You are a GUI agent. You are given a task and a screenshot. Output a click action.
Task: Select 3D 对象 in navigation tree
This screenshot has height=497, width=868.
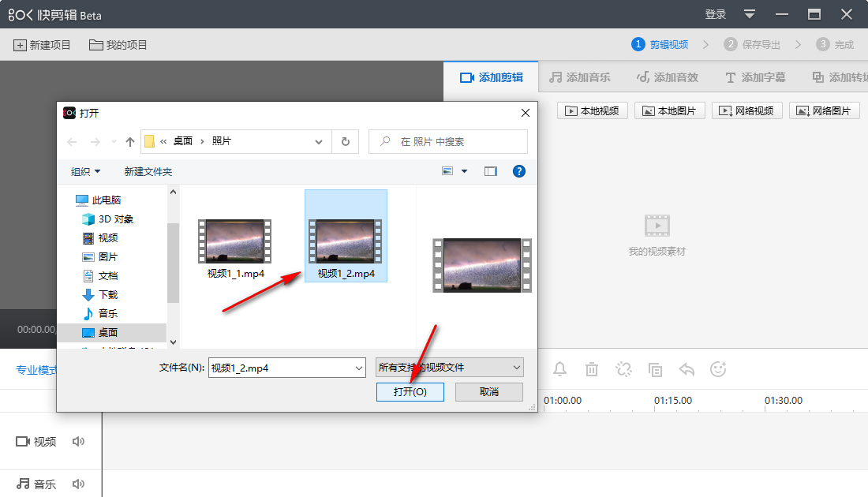pos(108,219)
